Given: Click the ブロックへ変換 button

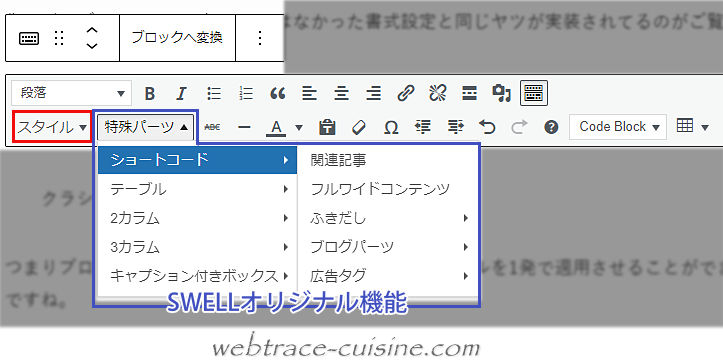Looking at the screenshot, I should [x=177, y=38].
